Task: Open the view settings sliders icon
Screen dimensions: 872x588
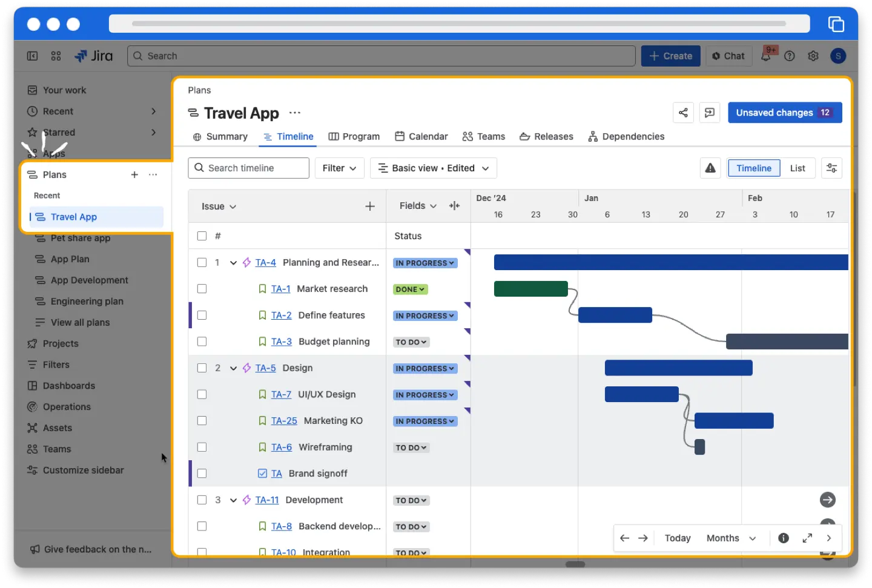Action: [832, 168]
